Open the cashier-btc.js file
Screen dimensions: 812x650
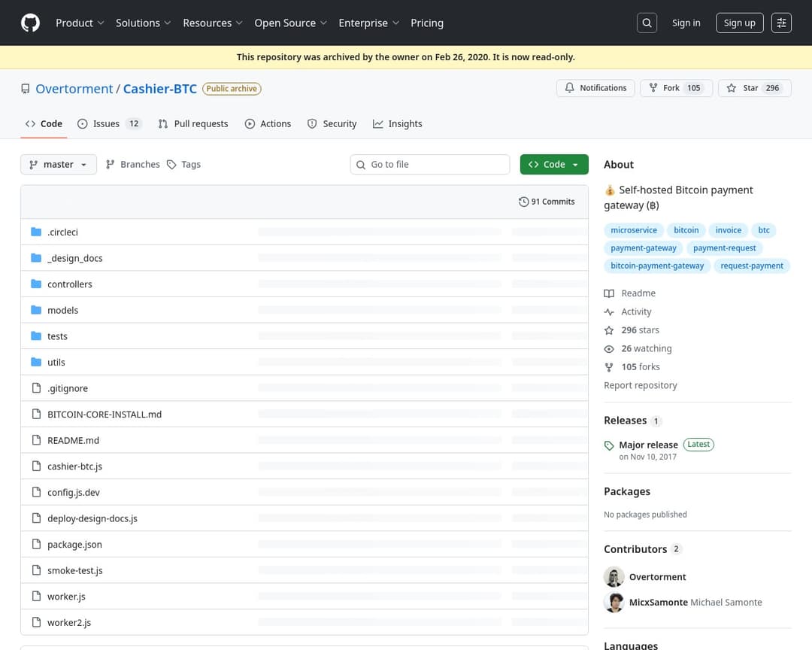(75, 466)
